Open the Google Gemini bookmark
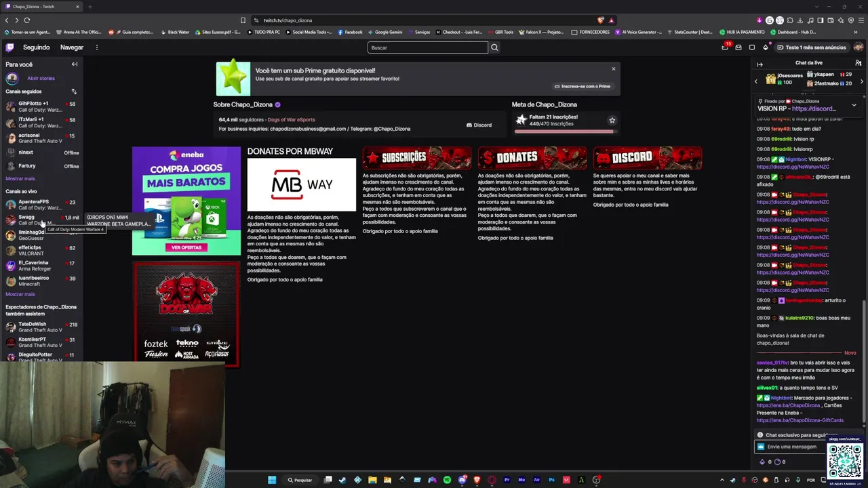 (385, 32)
